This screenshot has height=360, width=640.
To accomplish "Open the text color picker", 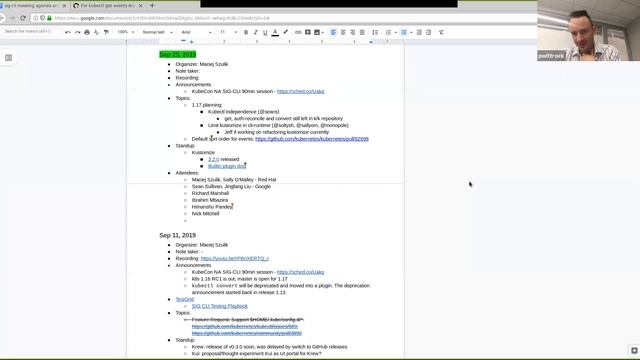I will point(275,32).
